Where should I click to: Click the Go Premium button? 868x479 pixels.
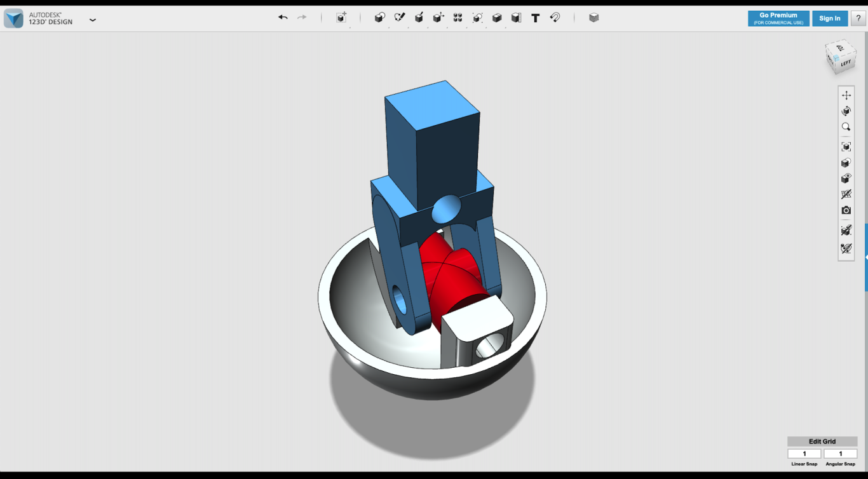[778, 18]
